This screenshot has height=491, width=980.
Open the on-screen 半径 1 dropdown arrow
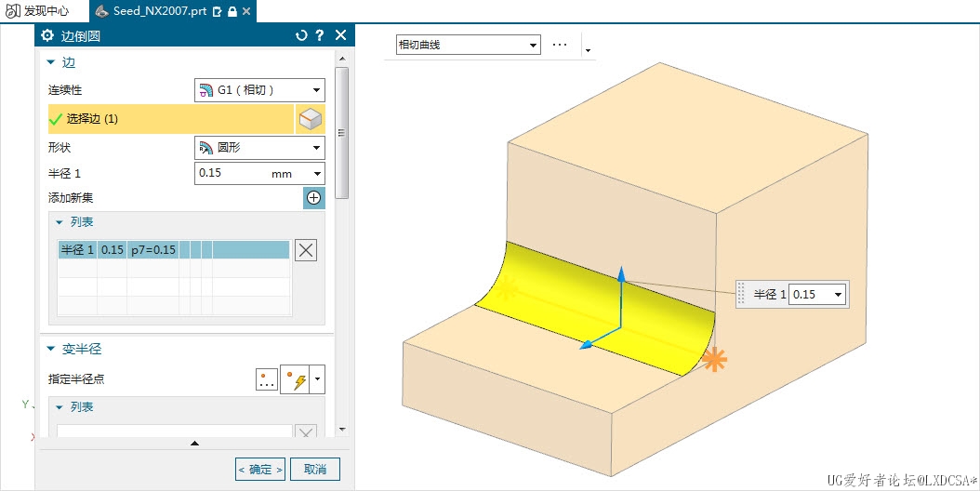click(x=838, y=294)
